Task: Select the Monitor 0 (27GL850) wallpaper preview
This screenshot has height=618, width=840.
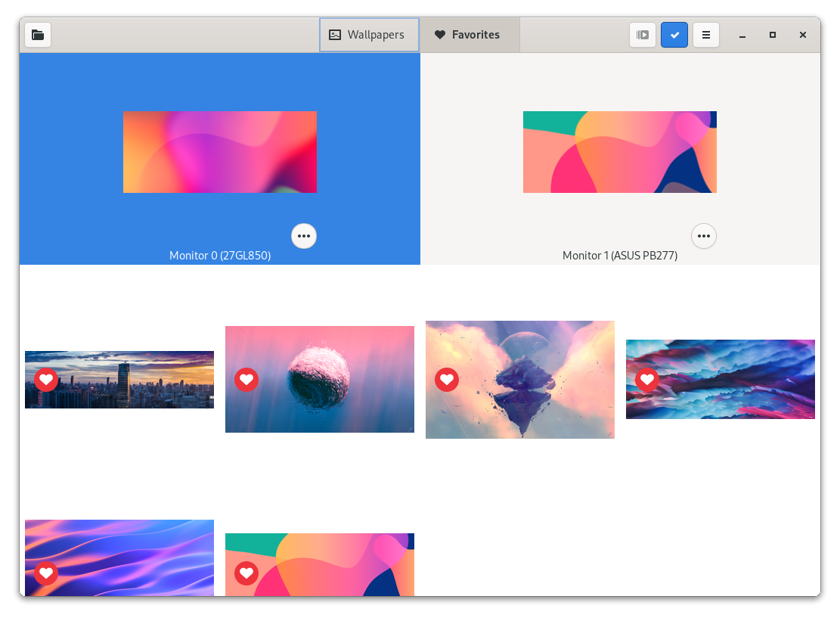Action: [x=220, y=152]
